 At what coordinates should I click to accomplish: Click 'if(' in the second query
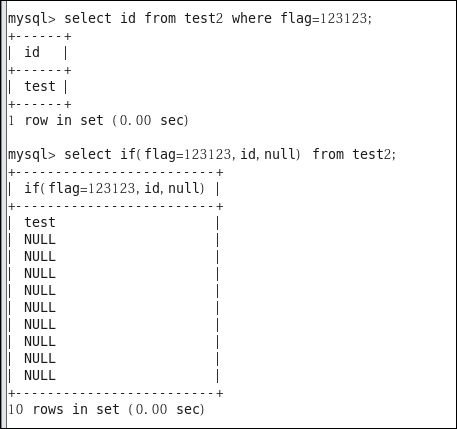click(131, 154)
